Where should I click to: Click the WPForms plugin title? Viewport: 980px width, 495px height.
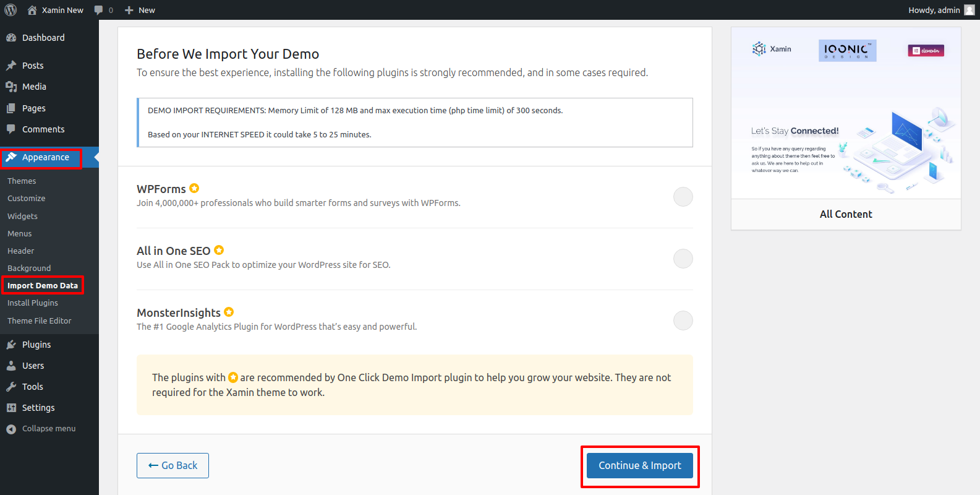161,189
